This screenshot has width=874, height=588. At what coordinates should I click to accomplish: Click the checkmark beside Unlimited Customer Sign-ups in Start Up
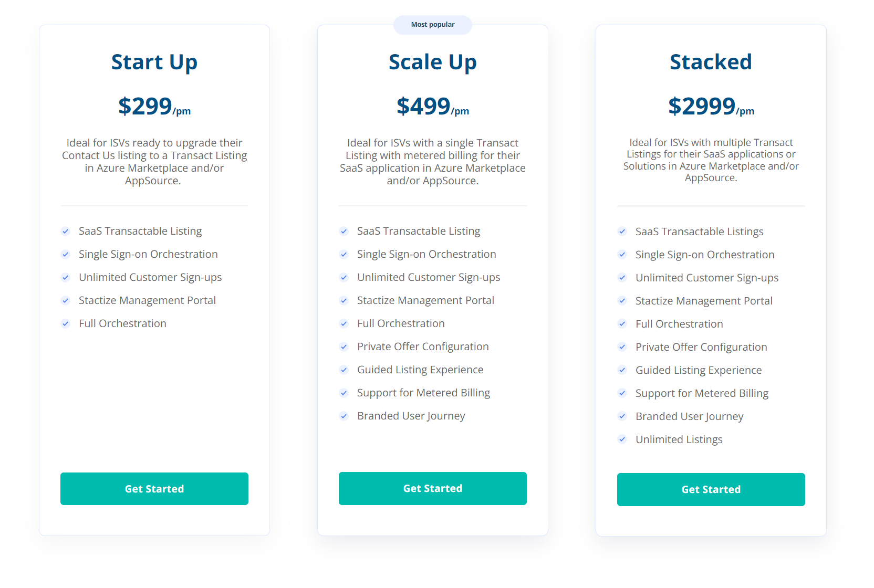click(x=66, y=277)
